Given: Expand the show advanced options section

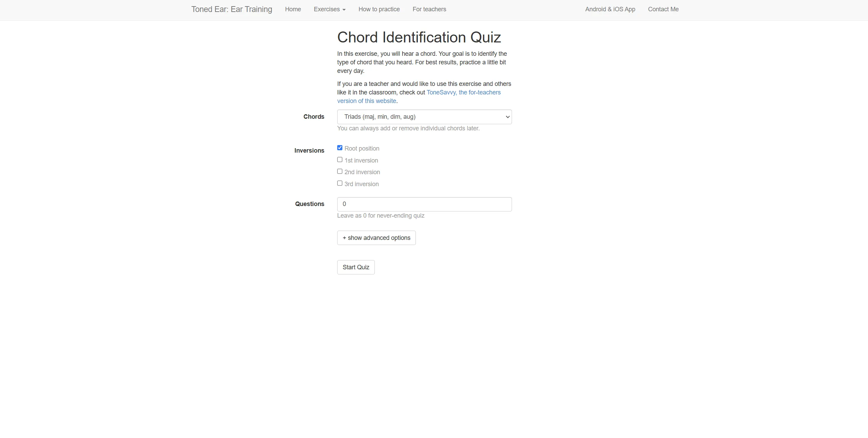Looking at the screenshot, I should 376,238.
